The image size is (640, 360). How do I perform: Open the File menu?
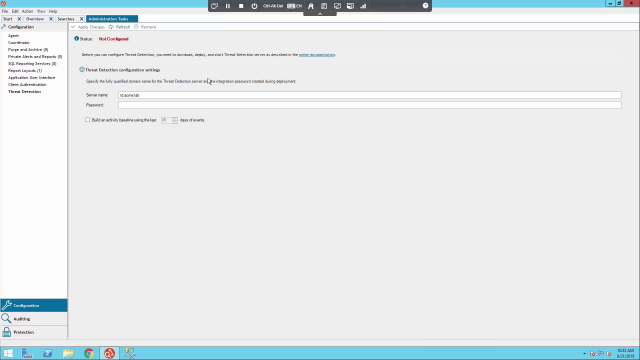pyautogui.click(x=5, y=11)
